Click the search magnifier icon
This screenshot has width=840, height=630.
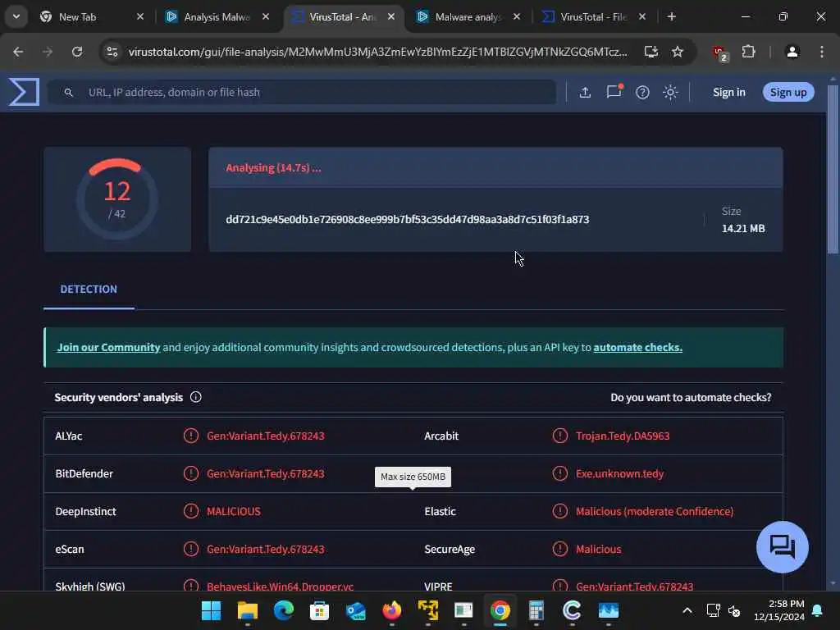click(69, 92)
